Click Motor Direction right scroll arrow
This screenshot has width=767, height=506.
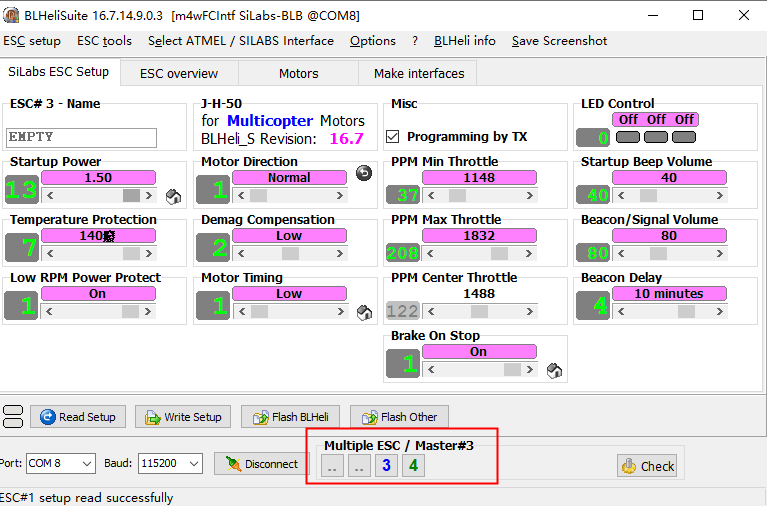point(340,196)
